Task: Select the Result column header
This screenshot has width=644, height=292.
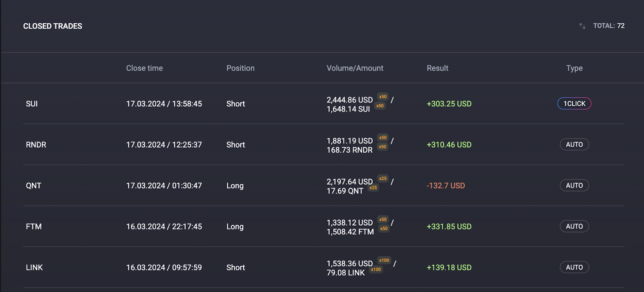Action: tap(438, 68)
